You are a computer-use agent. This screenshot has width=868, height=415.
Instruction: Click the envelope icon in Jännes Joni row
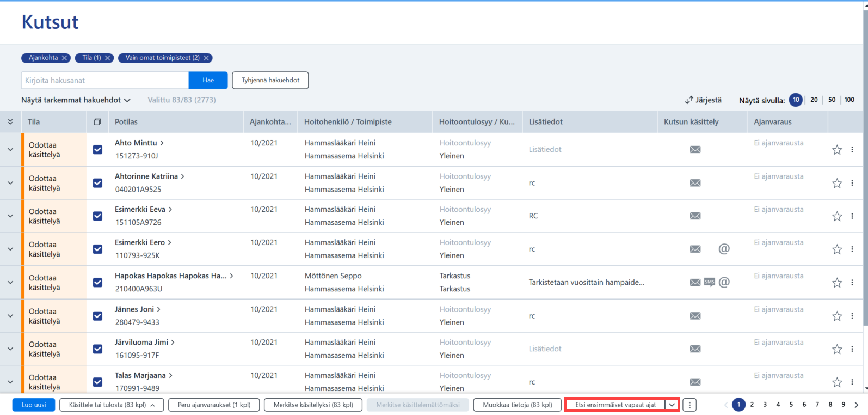[695, 316]
